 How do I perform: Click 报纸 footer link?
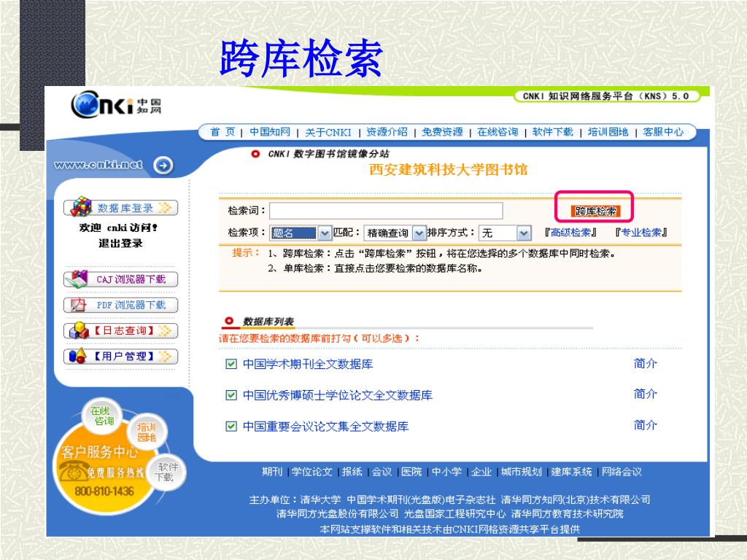(x=352, y=472)
